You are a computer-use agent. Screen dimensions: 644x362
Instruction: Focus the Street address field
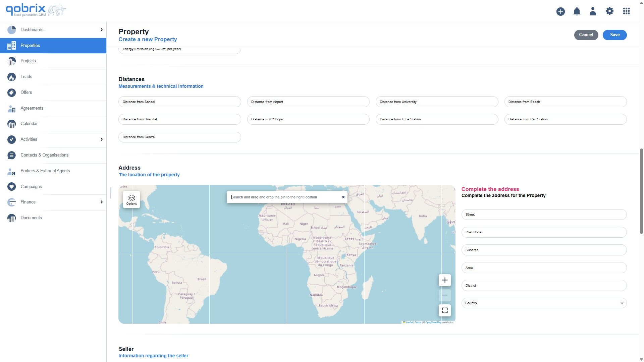[544, 215]
